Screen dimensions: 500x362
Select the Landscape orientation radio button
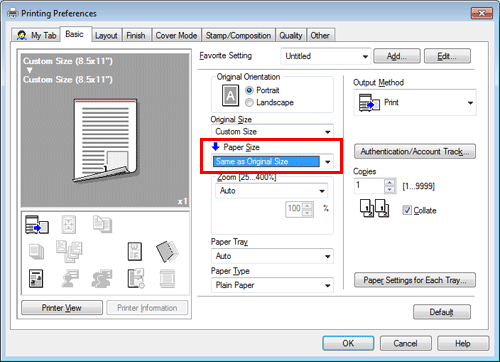[249, 103]
